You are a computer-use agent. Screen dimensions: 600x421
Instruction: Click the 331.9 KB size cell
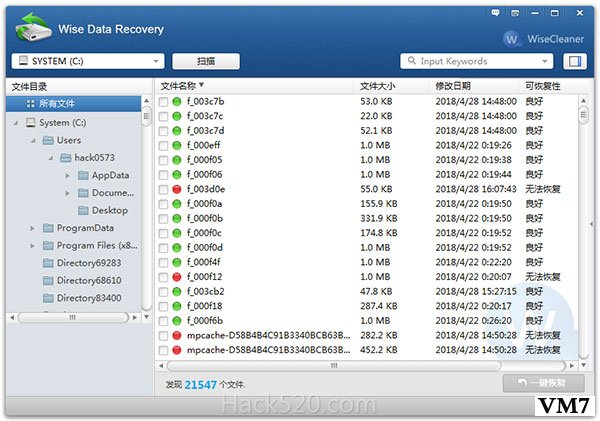378,219
